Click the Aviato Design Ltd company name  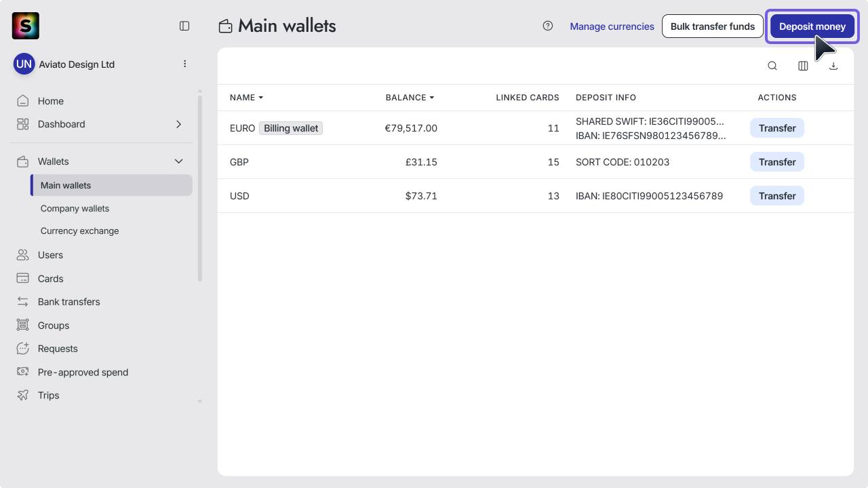click(x=77, y=64)
